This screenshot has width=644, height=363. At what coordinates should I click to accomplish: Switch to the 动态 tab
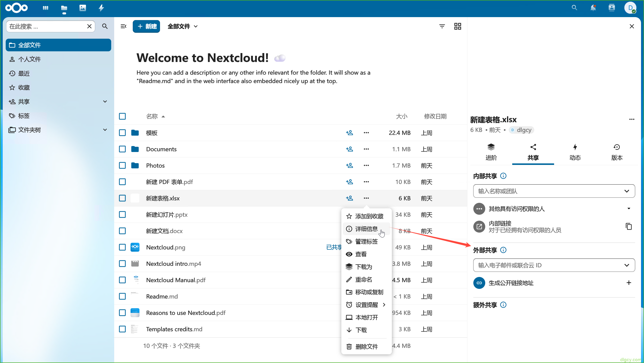point(575,152)
